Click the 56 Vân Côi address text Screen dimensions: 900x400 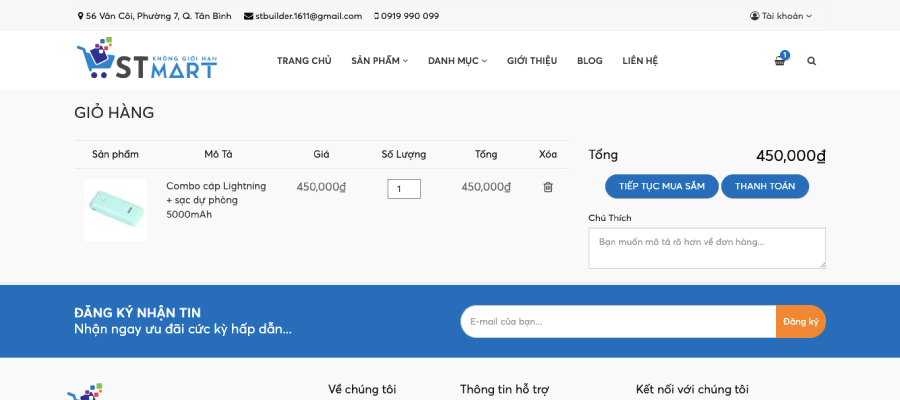(x=158, y=16)
